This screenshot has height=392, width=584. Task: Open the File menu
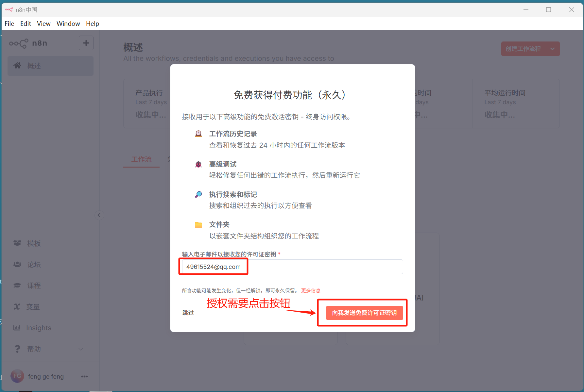pos(9,24)
